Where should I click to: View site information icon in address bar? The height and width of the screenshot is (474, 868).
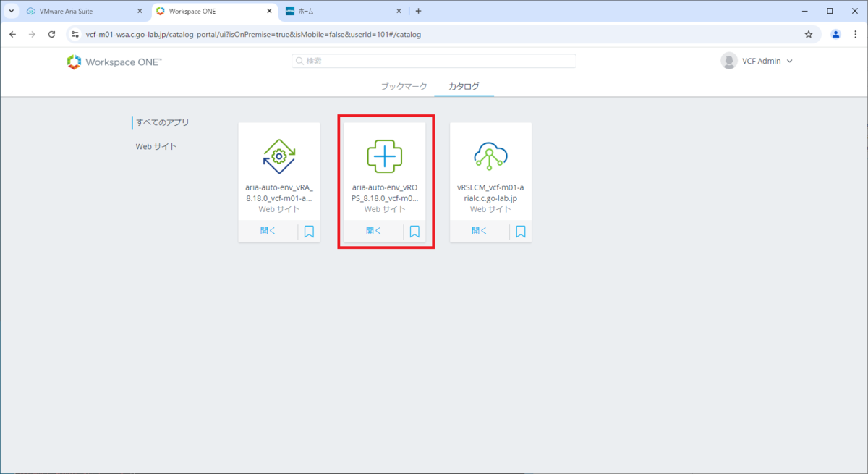tap(75, 34)
